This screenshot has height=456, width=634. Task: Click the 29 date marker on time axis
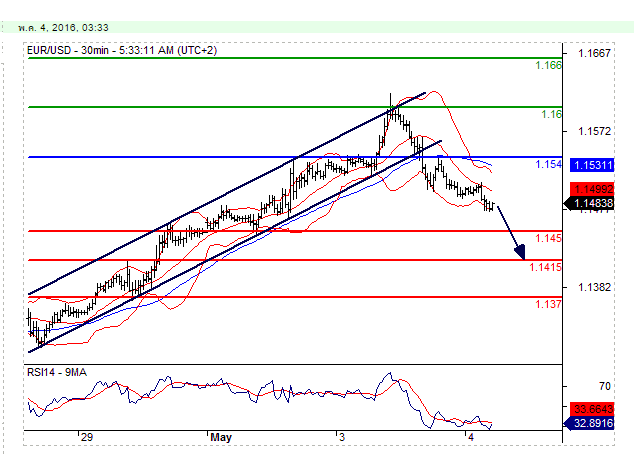coord(87,438)
